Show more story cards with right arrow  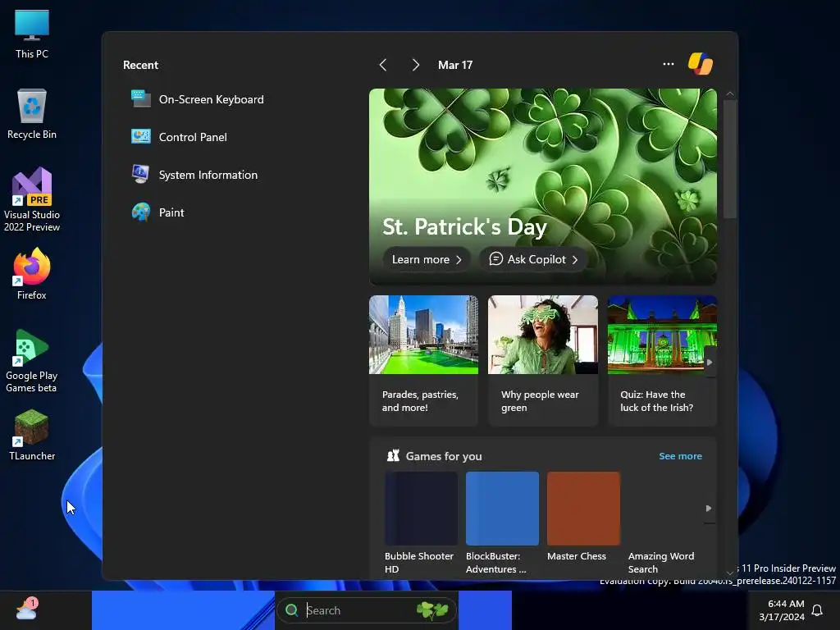pos(710,362)
